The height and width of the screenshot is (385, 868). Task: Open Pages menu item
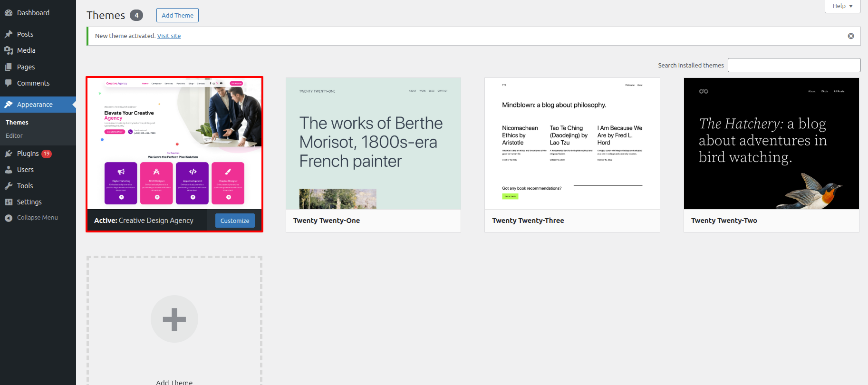38,67
